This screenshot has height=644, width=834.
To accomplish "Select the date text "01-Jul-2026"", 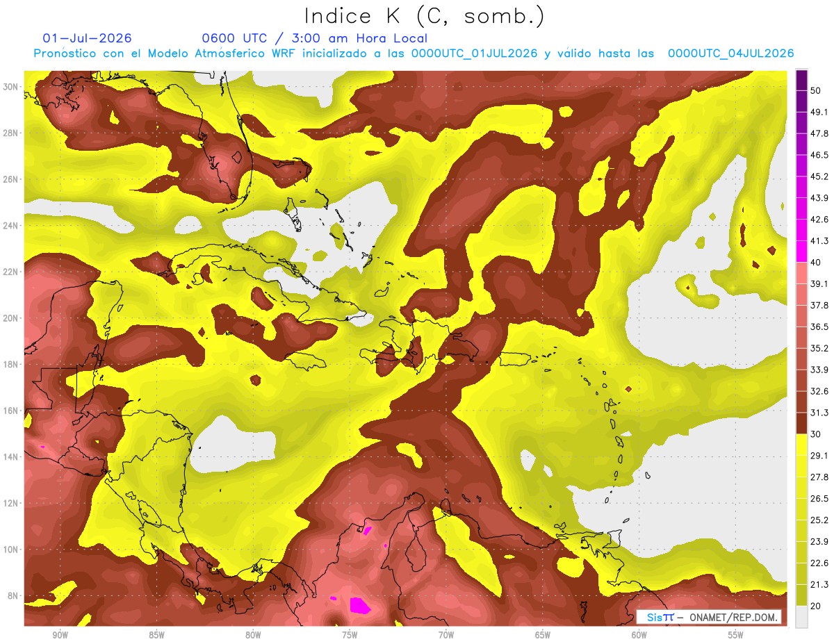I will [88, 38].
